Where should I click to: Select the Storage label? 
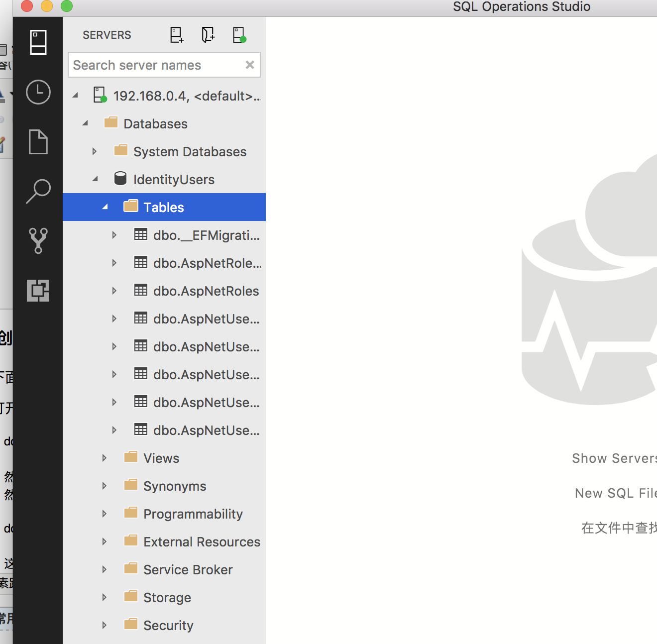click(167, 598)
